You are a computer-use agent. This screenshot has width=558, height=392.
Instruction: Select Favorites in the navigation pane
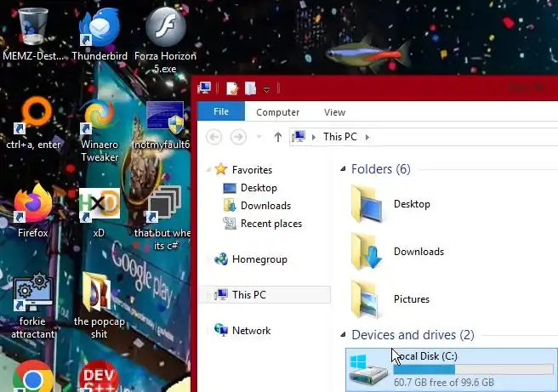[252, 170]
